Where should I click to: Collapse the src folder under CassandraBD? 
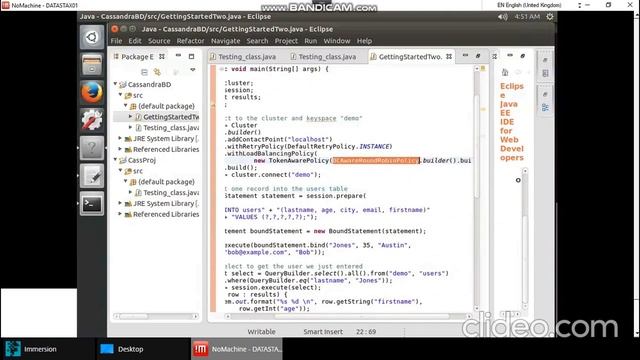121,95
